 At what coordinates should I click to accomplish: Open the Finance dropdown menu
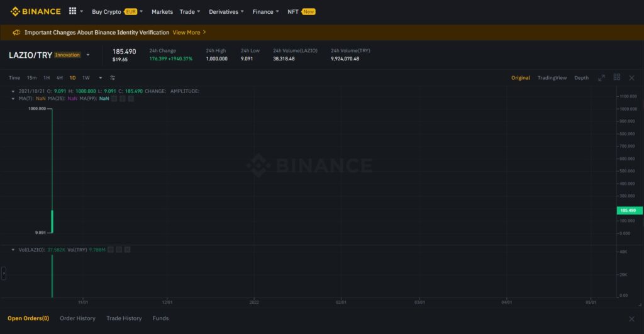(266, 12)
